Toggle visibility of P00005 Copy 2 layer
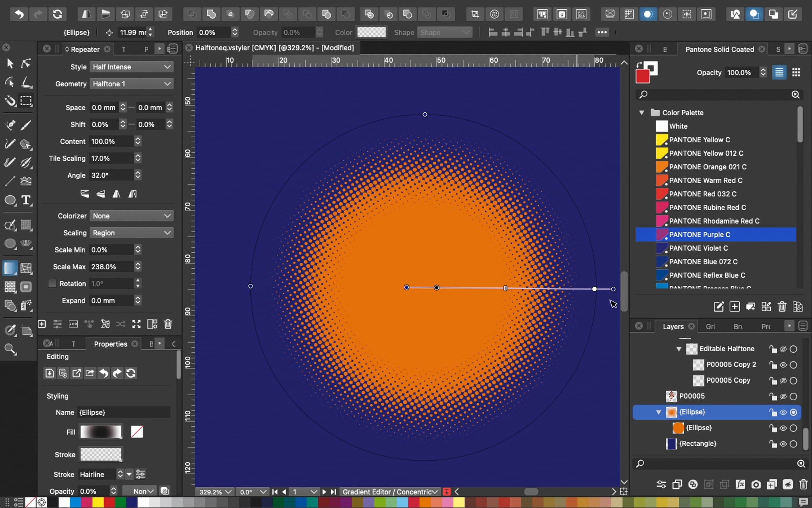The image size is (812, 508). [783, 365]
